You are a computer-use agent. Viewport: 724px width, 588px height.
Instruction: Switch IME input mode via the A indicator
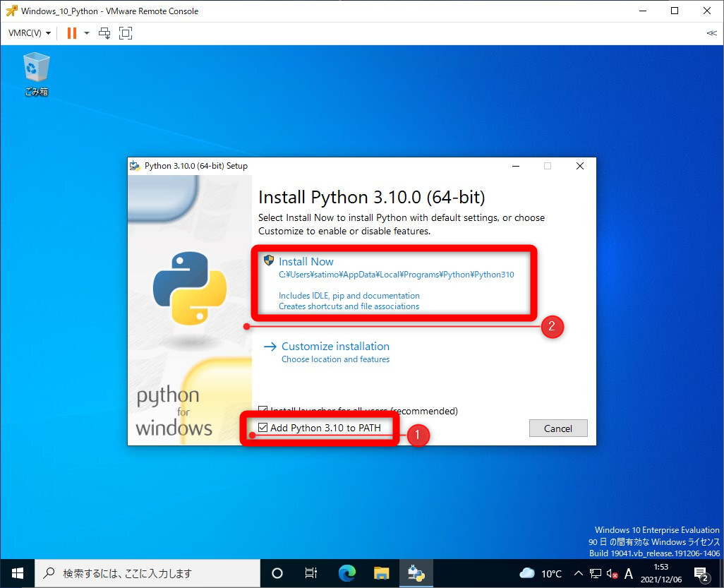pos(628,573)
